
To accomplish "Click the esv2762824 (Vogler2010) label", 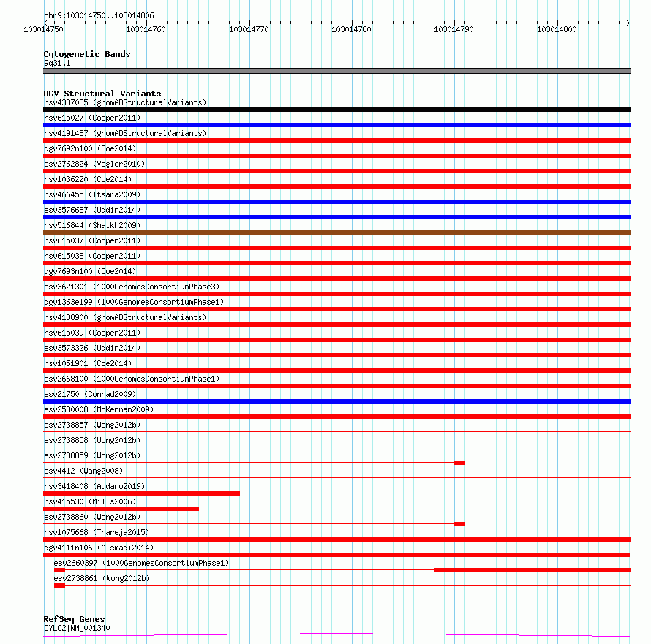I will (94, 164).
